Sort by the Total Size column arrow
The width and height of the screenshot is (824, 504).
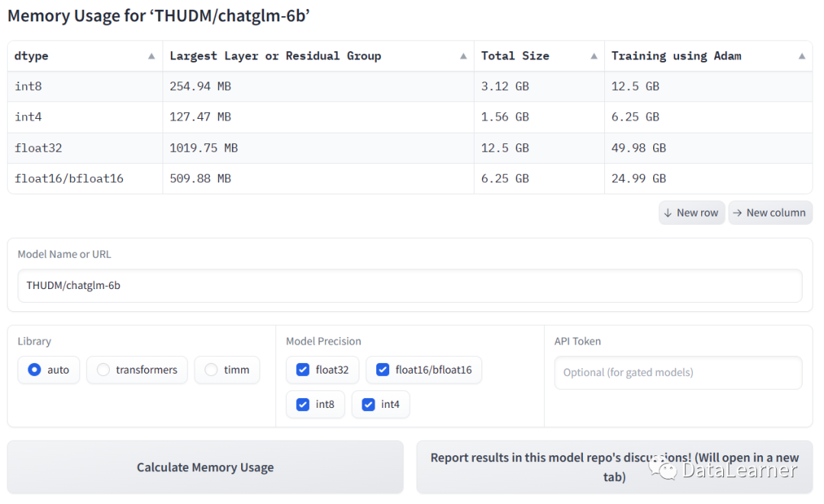[x=594, y=56]
